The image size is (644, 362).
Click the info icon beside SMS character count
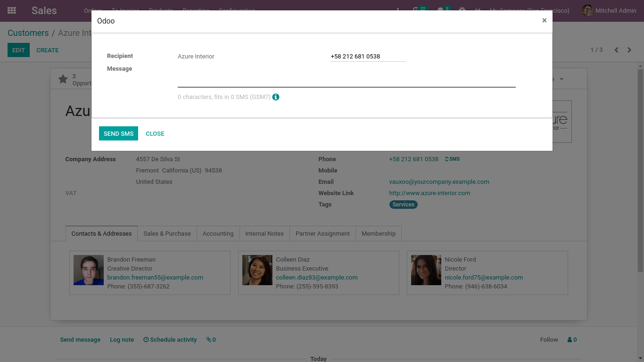tap(276, 97)
